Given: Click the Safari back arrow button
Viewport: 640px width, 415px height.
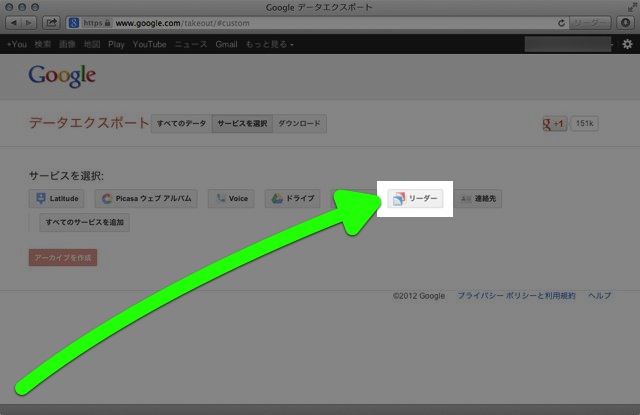Looking at the screenshot, I should click(13, 23).
